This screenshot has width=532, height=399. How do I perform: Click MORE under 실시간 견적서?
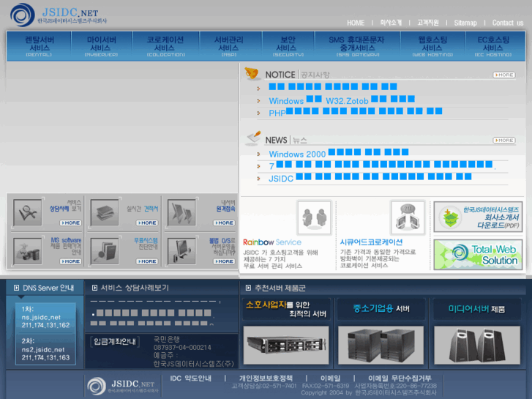point(147,223)
